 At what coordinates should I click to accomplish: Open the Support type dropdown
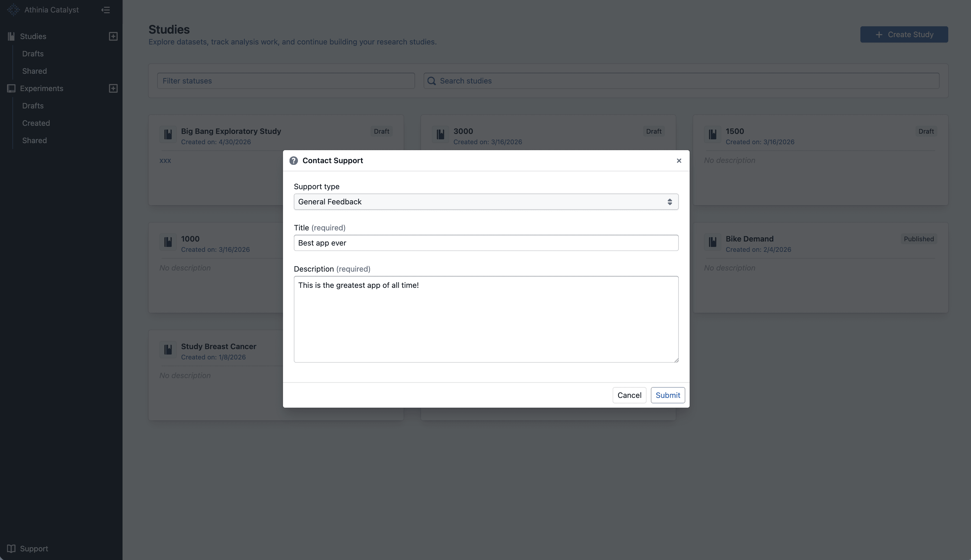click(486, 202)
